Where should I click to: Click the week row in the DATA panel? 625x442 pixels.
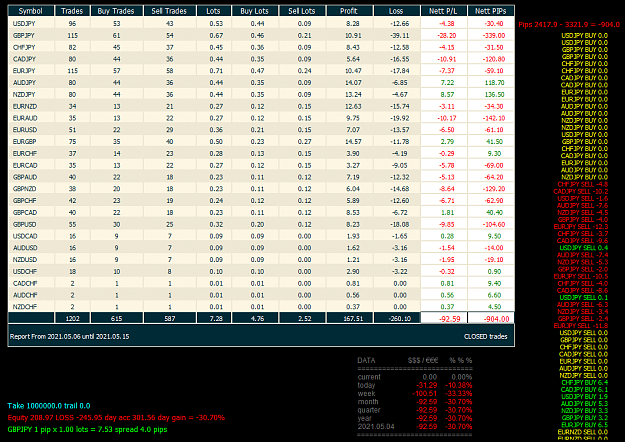(415, 393)
